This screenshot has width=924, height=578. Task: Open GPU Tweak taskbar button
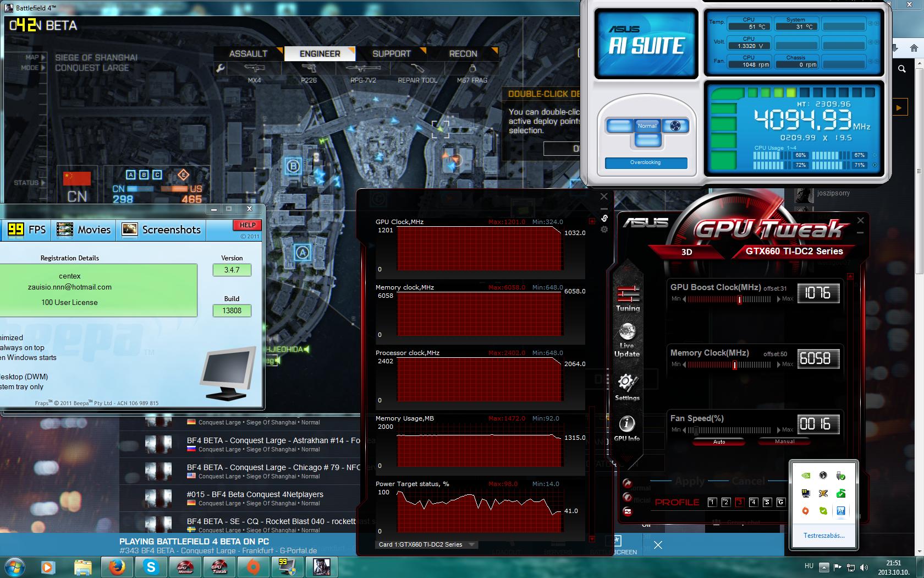pos(218,567)
